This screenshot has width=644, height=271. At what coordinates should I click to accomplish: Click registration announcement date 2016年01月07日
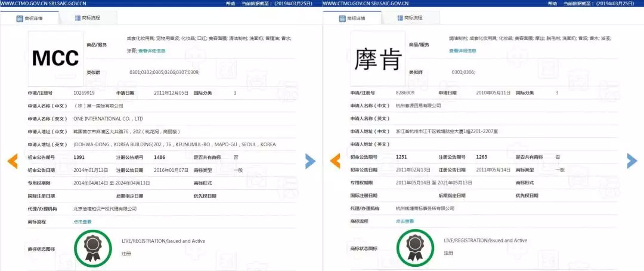point(171,170)
